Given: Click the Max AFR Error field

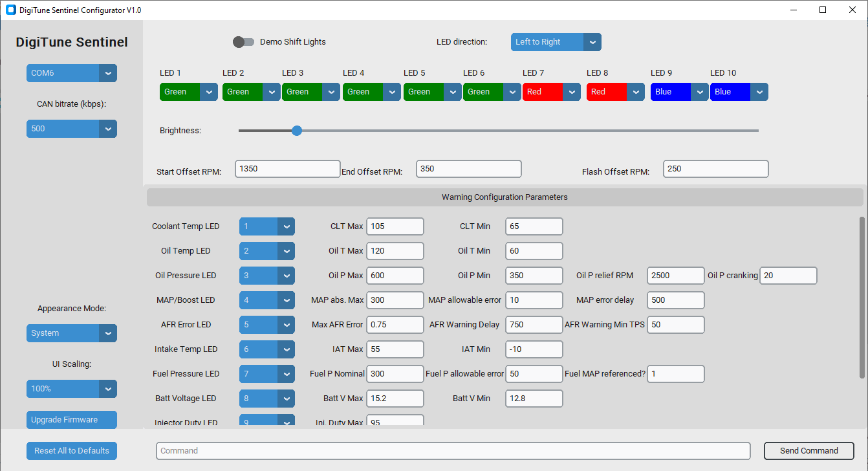Looking at the screenshot, I should (x=395, y=325).
